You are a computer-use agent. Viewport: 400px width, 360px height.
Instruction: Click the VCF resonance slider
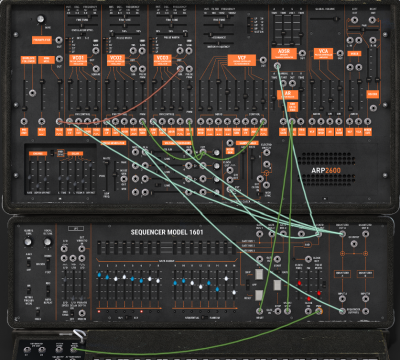click(x=219, y=34)
